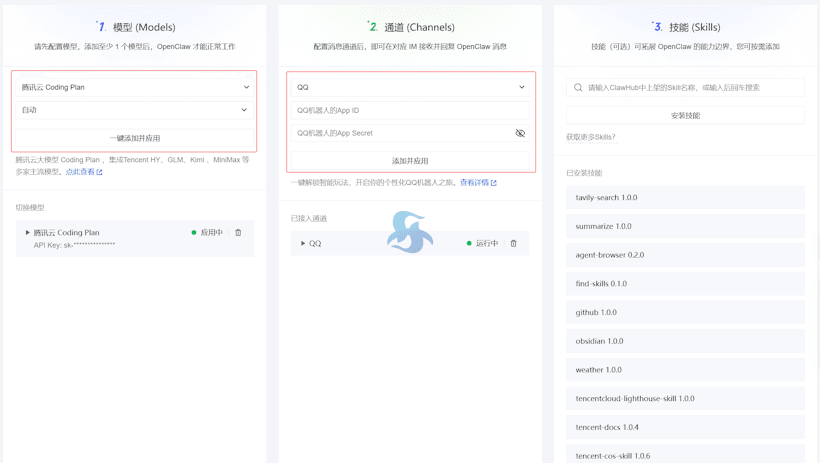Viewport: 820px width, 463px height.
Task: Focus the QQ机器人的App Secret input field
Action: pyautogui.click(x=400, y=133)
